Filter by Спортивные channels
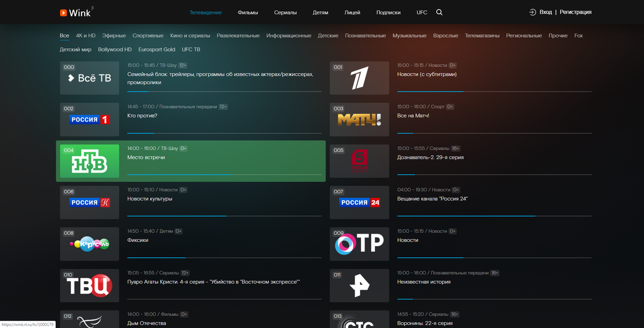This screenshot has width=644, height=328. coord(148,36)
